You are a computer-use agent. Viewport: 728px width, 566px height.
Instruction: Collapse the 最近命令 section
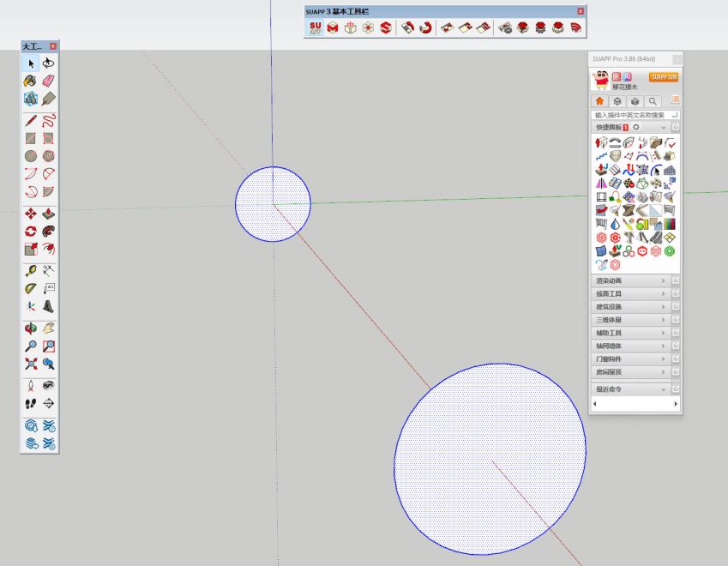click(631, 389)
